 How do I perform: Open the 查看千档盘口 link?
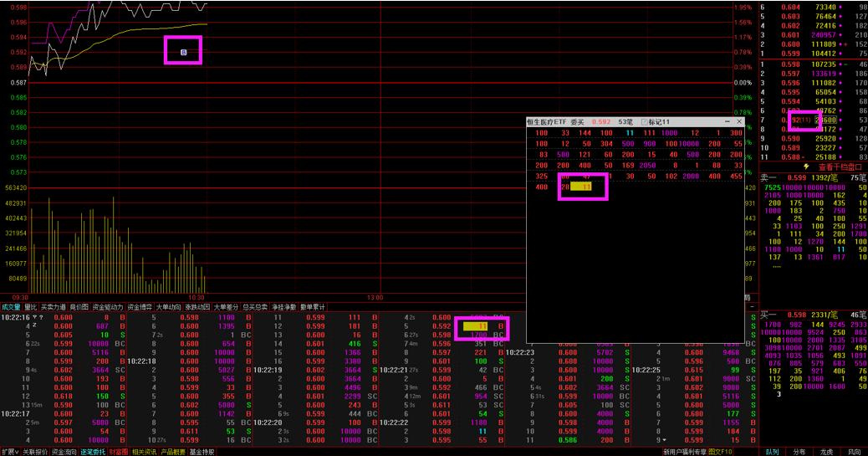coord(840,167)
